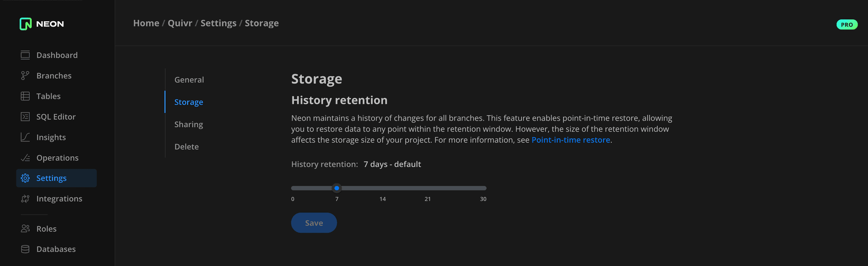Click the Save button

pyautogui.click(x=314, y=223)
